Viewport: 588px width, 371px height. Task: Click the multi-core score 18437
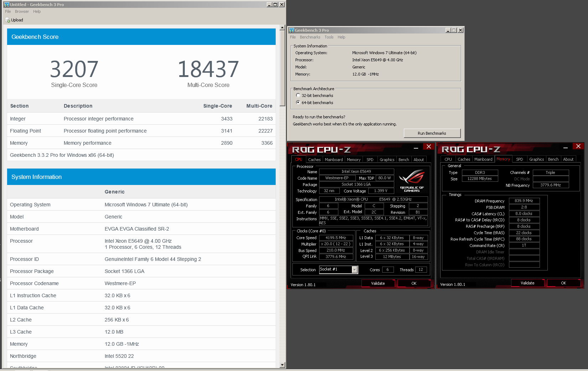point(208,69)
